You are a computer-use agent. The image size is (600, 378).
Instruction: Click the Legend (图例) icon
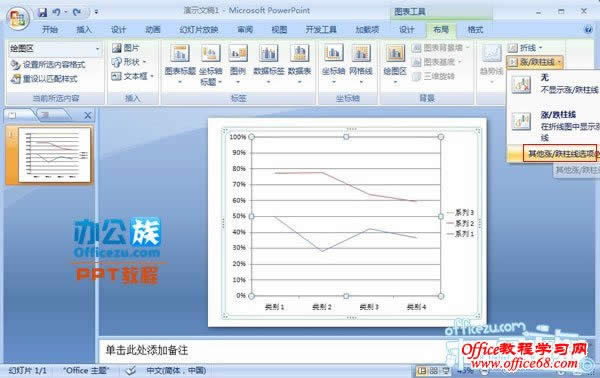coord(238,53)
